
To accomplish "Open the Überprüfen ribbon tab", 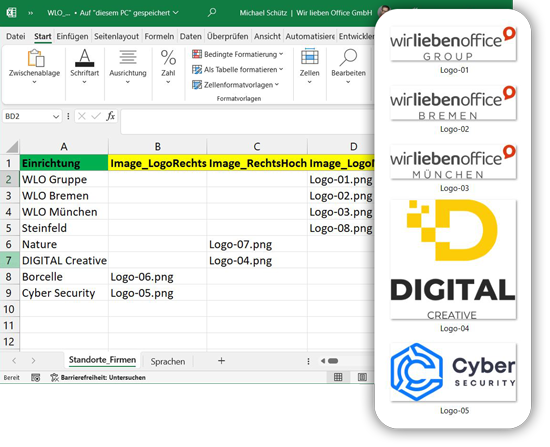I will [x=227, y=36].
